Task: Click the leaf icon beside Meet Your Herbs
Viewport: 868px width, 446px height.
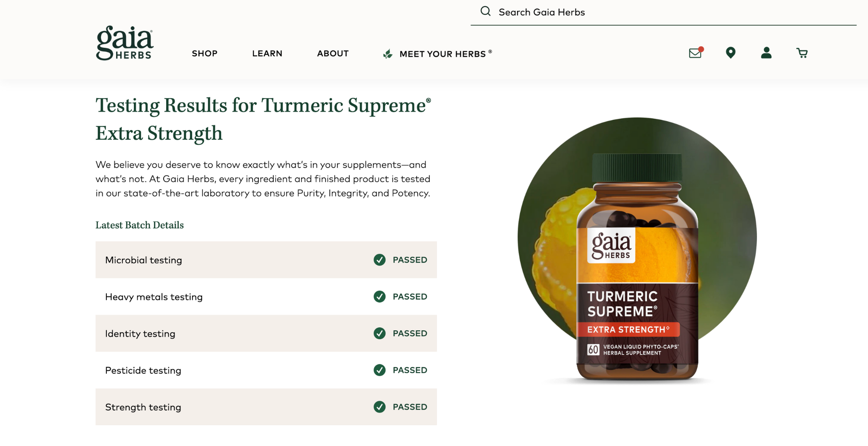Action: pyautogui.click(x=388, y=54)
